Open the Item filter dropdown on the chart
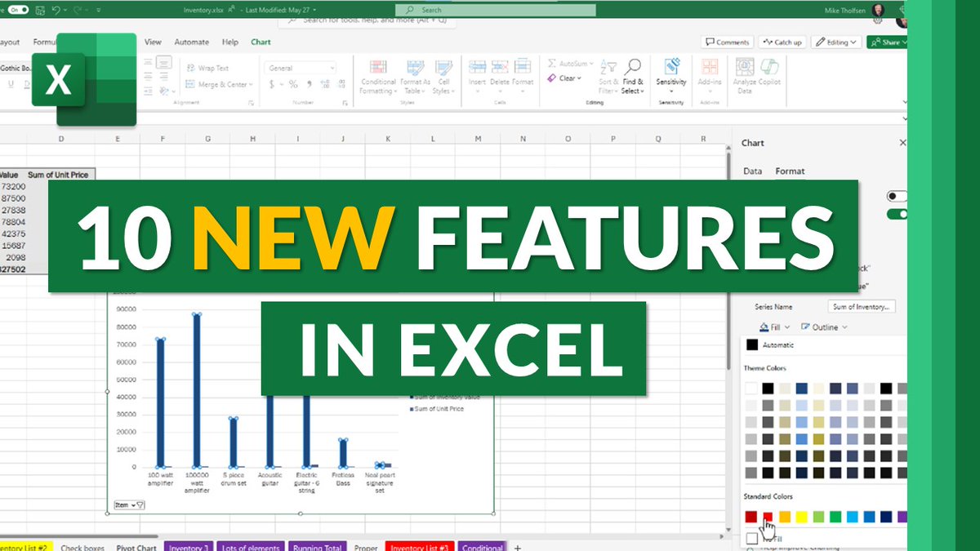Viewport: 980px width, 551px height. (x=127, y=504)
